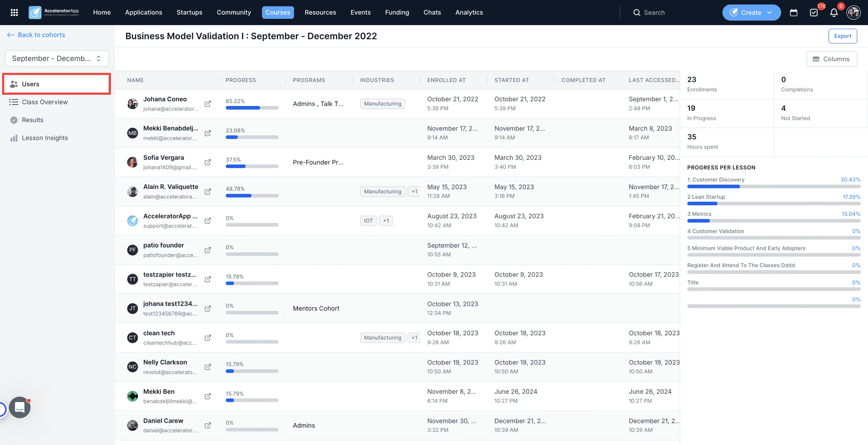Screen dimensions: 868x445
Task: Open Mekki Ben's external link icon
Action: coord(208,396)
